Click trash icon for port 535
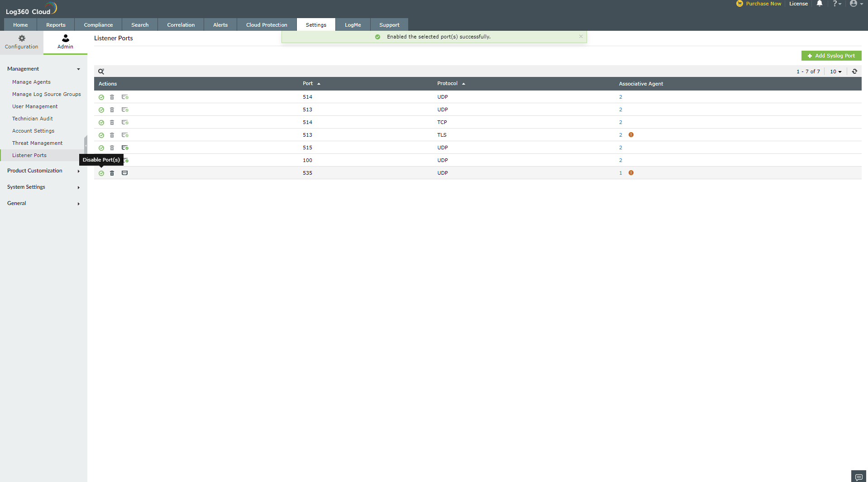The width and height of the screenshot is (868, 482). pyautogui.click(x=112, y=173)
